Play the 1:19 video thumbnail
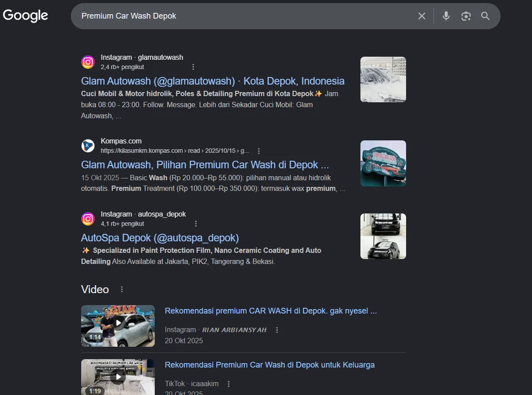532x395 pixels. point(118,377)
